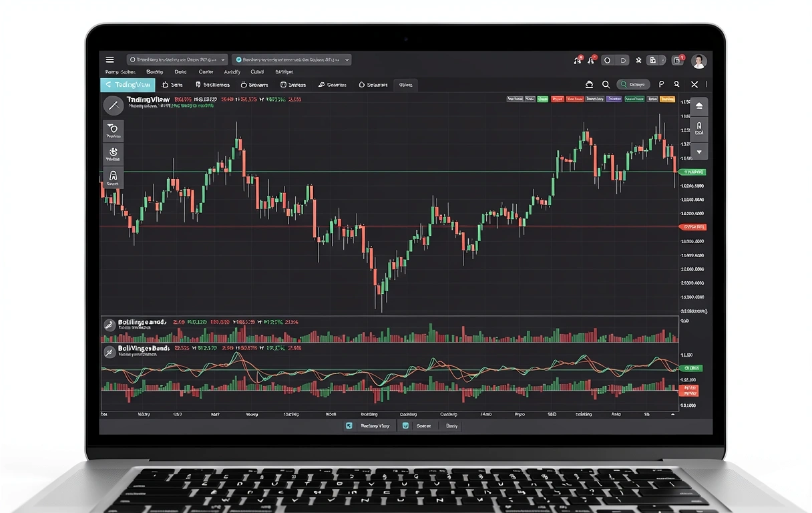Toggle the chart maximize arrow on the right panel
Viewport: 812px width, 513px height.
(x=699, y=106)
